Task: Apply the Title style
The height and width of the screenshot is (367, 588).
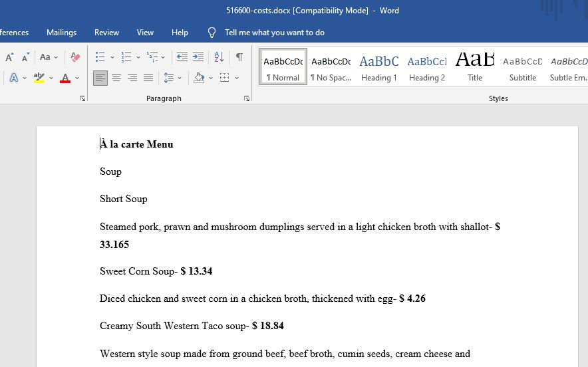Action: (x=475, y=66)
